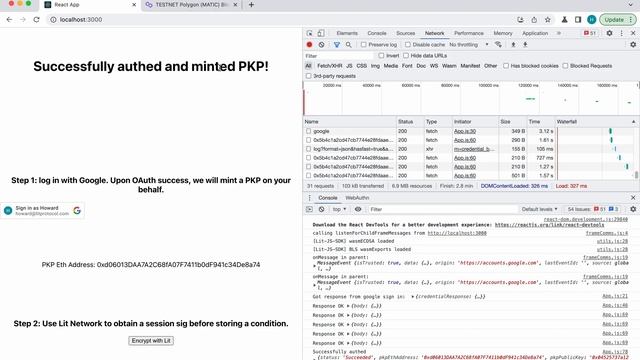Screen dimensions: 640x360
Task: Open react-devtools link in console
Action: pyautogui.click(x=549, y=225)
